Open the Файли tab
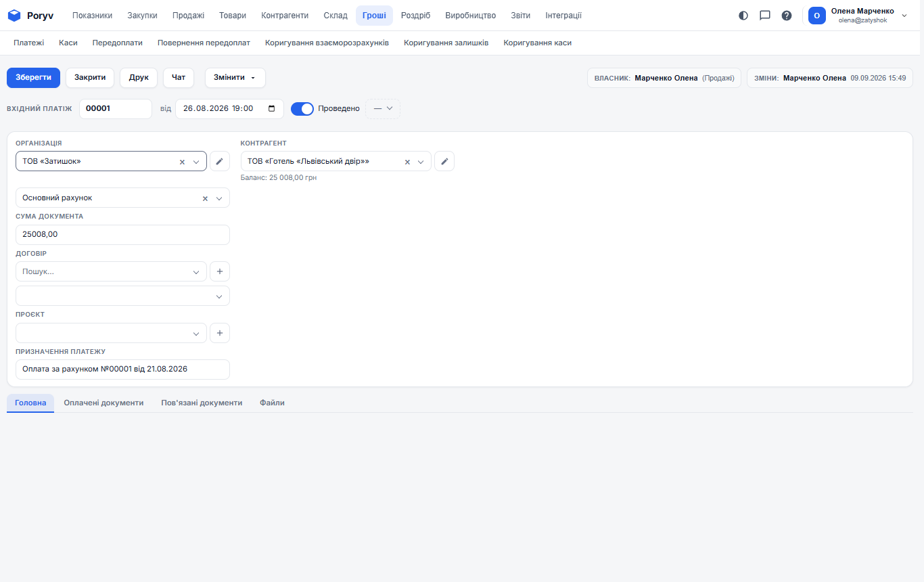Image resolution: width=924 pixels, height=582 pixels. (x=272, y=403)
